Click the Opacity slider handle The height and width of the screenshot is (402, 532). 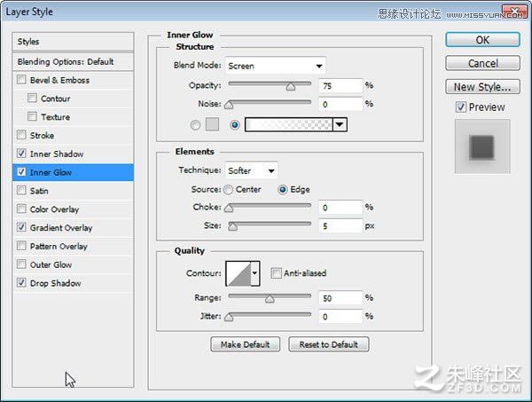[x=291, y=87]
